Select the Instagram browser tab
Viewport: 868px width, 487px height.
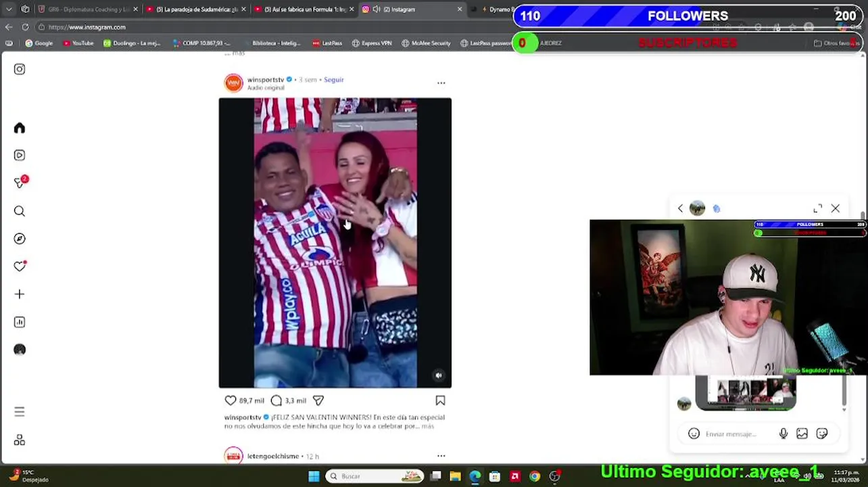pos(411,9)
